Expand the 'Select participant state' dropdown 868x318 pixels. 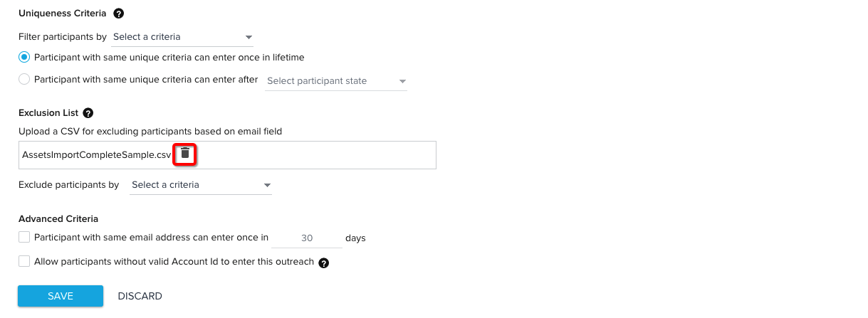tap(336, 81)
